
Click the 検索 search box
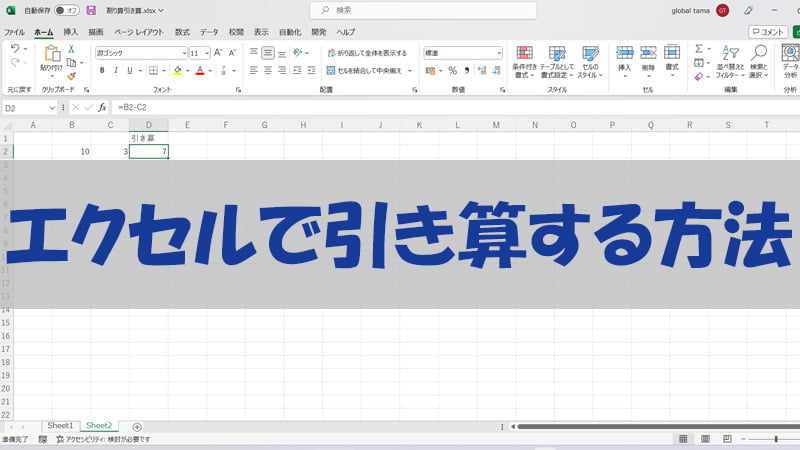tap(400, 10)
